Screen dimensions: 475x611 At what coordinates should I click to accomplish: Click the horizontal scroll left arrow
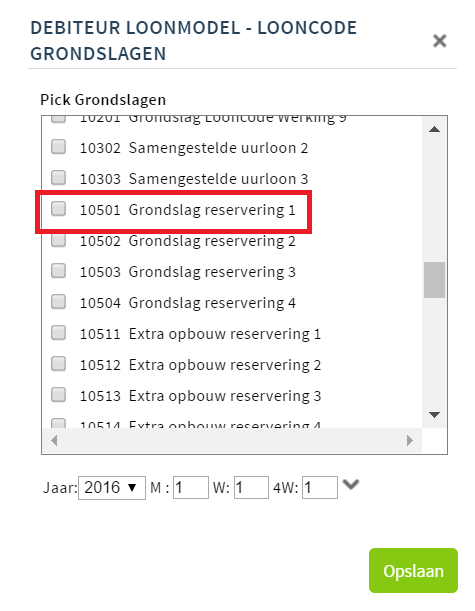[x=54, y=441]
